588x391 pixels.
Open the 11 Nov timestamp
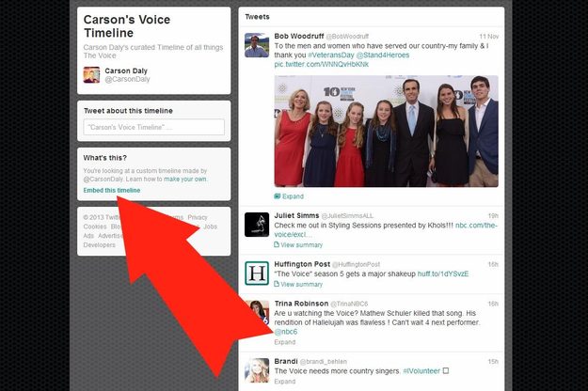point(489,37)
